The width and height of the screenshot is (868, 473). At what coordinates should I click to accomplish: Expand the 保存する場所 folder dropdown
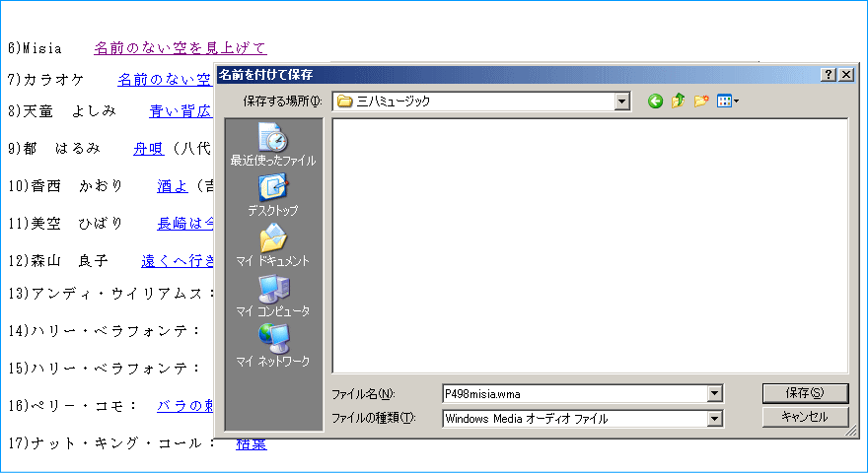[621, 101]
